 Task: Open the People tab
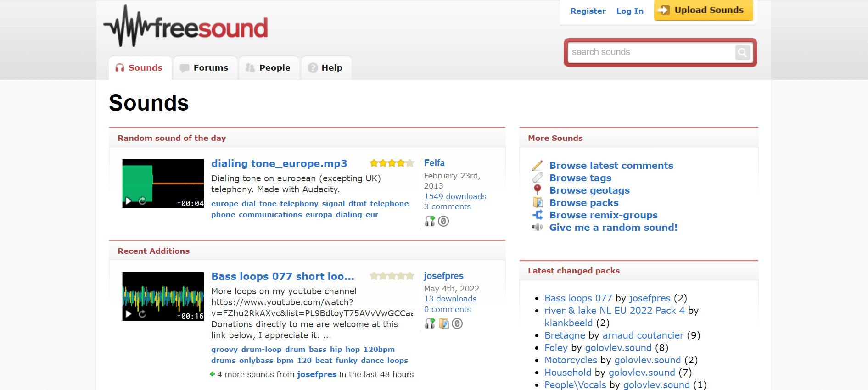click(x=269, y=68)
